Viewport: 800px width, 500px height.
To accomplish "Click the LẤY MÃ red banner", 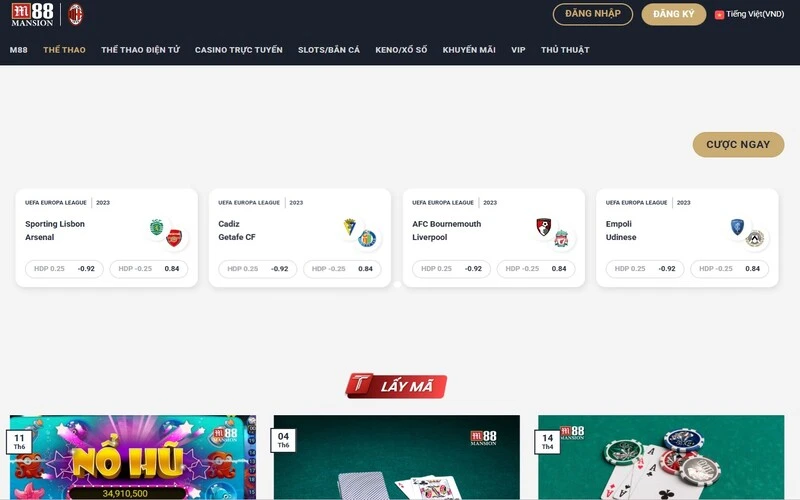I will [396, 386].
